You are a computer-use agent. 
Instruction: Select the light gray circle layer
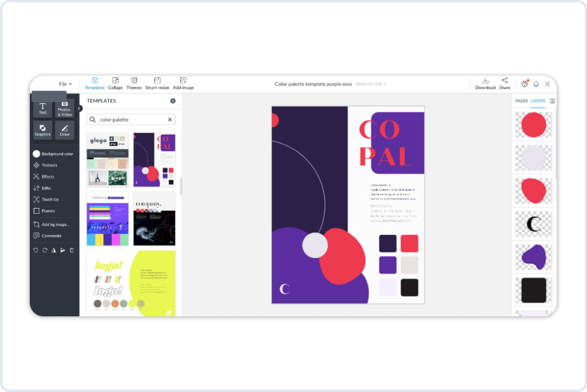point(534,158)
